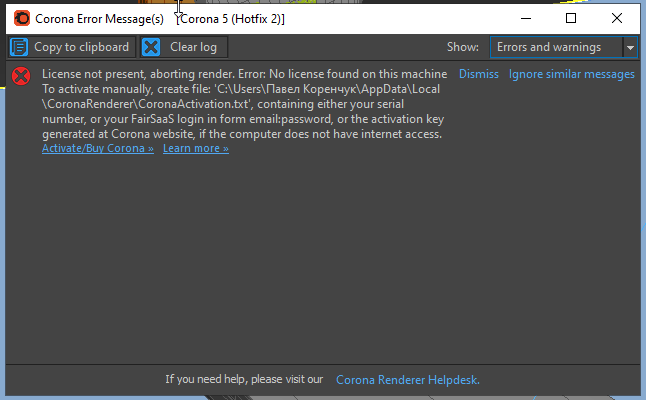Close the Corona Error Message window

(x=617, y=18)
